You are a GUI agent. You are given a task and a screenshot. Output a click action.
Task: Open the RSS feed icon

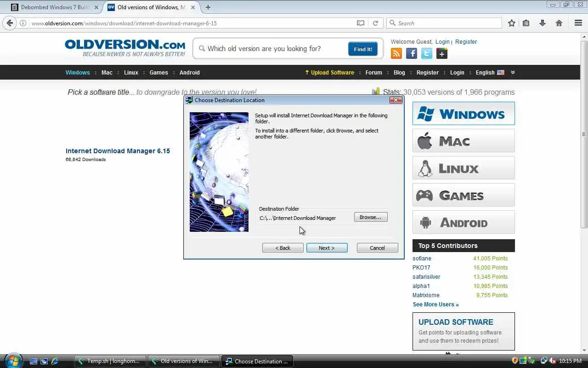396,54
